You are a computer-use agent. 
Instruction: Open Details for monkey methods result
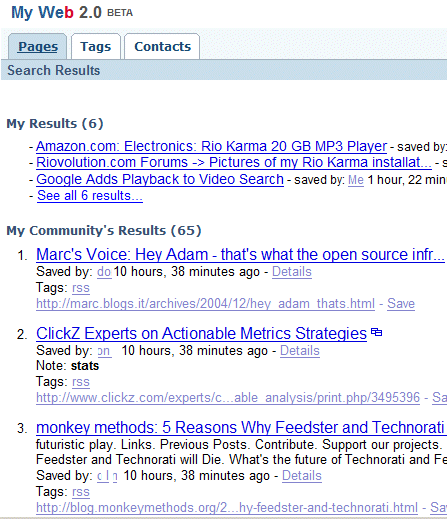[x=302, y=476]
